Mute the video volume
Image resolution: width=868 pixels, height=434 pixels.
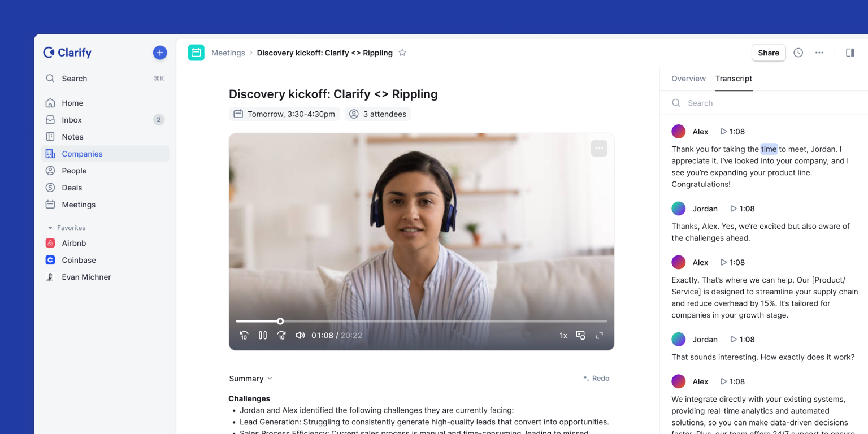(300, 335)
